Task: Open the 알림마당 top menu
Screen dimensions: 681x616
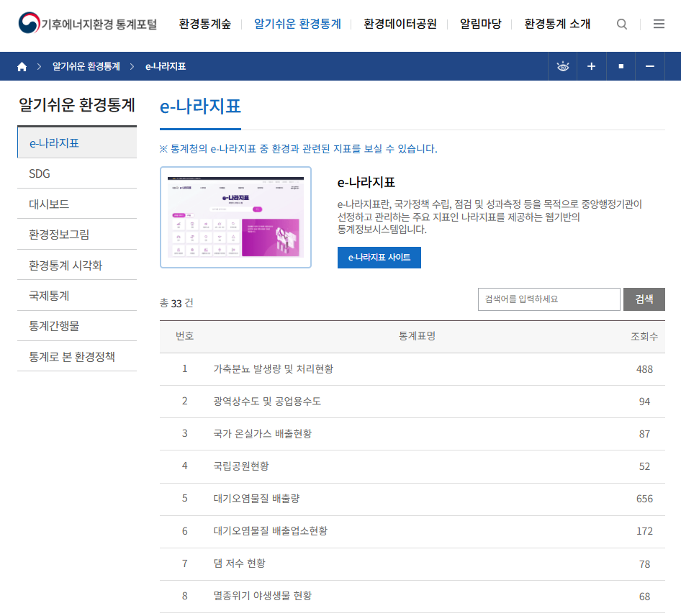Action: click(x=480, y=24)
